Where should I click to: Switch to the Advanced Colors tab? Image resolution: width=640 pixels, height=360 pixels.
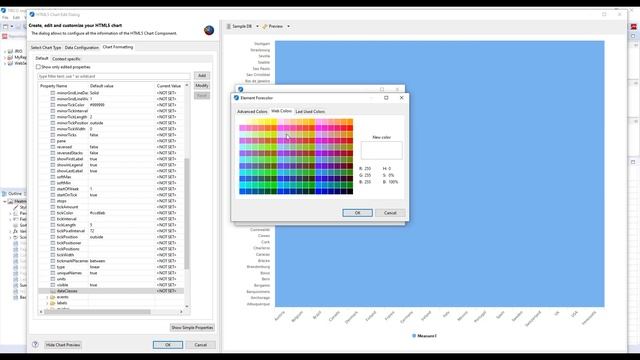(252, 111)
